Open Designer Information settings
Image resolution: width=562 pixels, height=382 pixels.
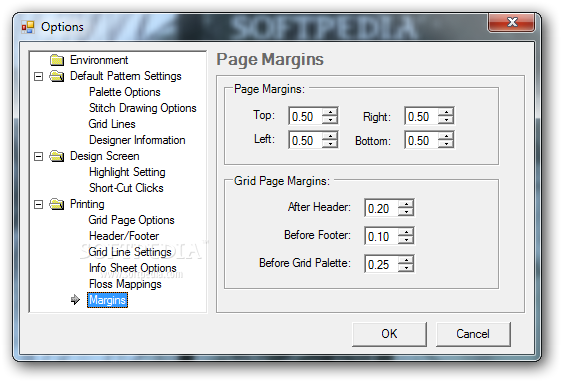point(137,140)
